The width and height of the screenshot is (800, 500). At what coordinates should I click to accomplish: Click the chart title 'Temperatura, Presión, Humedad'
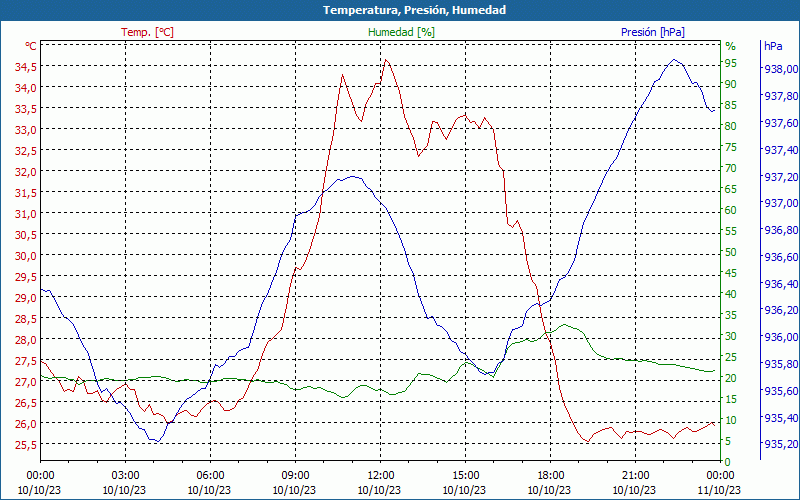[x=414, y=10]
